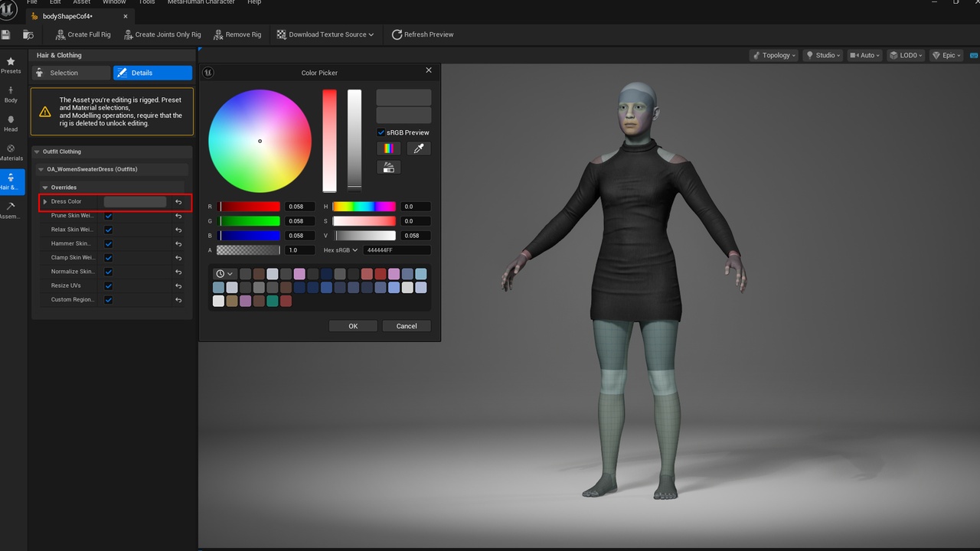The image size is (980, 551).
Task: Open the Tools menu
Action: (x=146, y=2)
